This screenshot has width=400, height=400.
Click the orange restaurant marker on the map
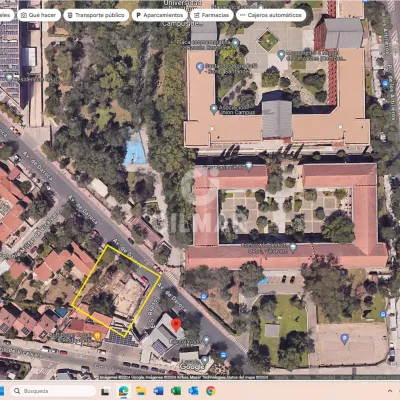coord(97,336)
